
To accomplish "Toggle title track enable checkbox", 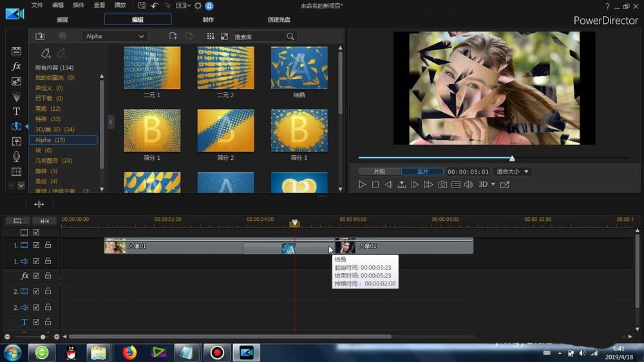I will click(36, 321).
